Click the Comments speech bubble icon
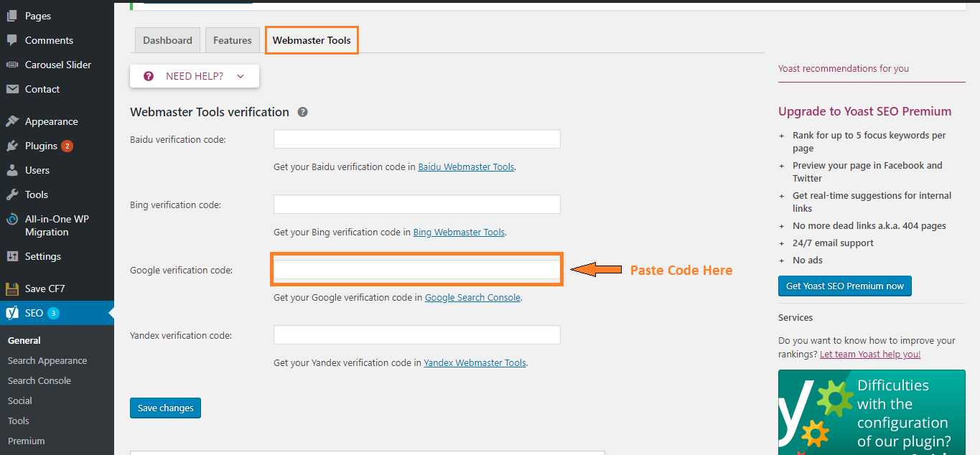 (12, 40)
